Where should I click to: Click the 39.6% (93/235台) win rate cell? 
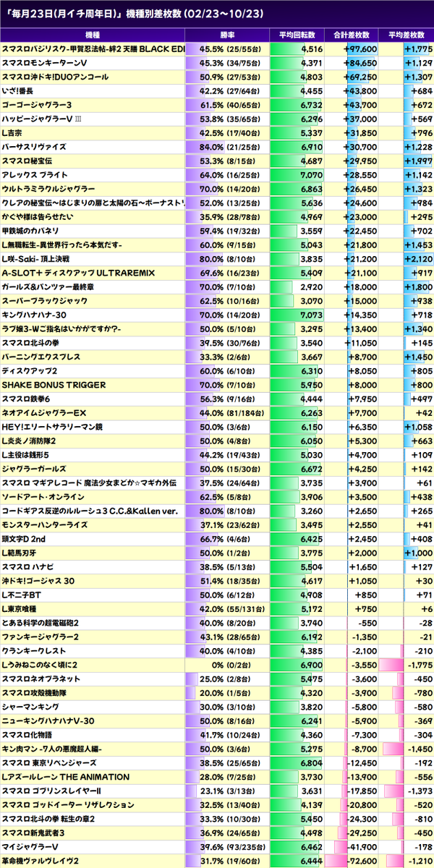click(227, 847)
